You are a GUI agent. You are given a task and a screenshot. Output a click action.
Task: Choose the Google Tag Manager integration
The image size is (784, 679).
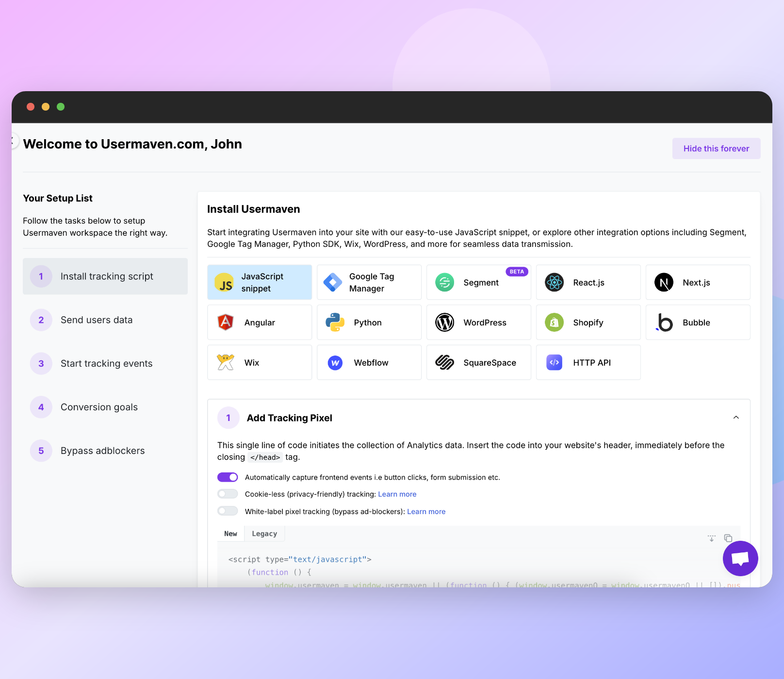point(369,282)
